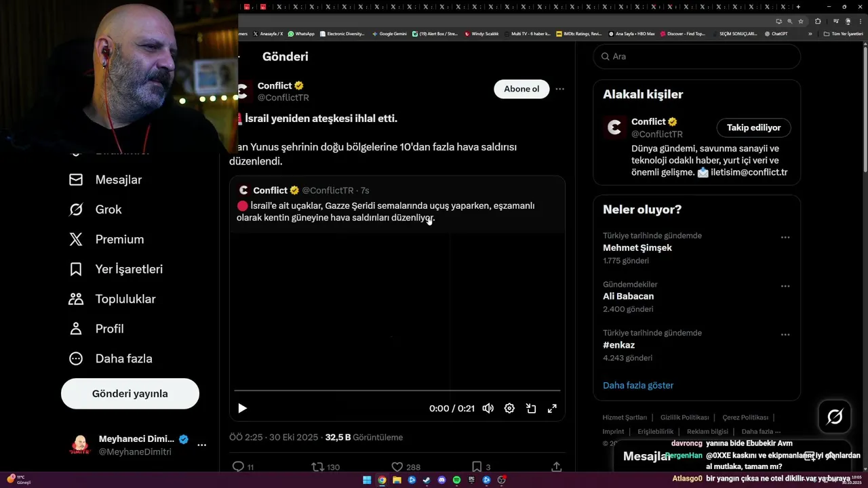Click the people icon beside Topluluklar
Viewport: 868px width, 488px height.
click(x=76, y=299)
